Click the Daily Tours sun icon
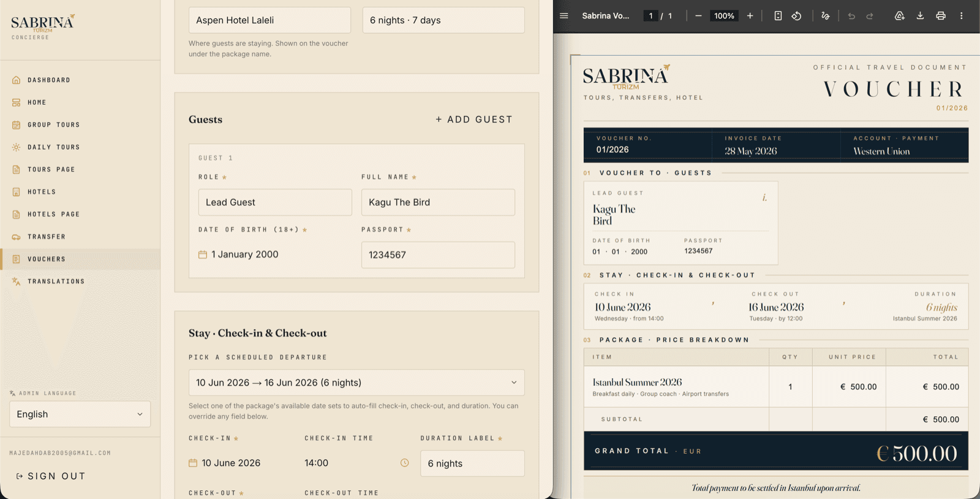 pos(17,147)
